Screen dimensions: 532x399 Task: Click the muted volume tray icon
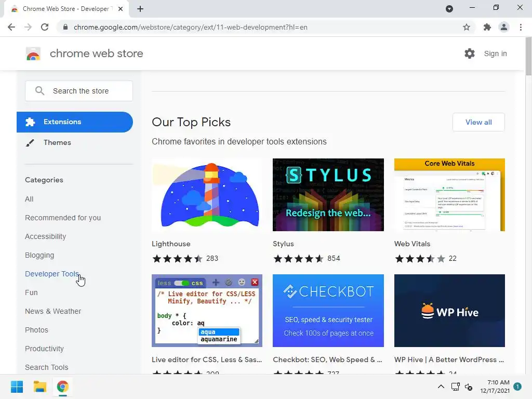click(x=469, y=387)
